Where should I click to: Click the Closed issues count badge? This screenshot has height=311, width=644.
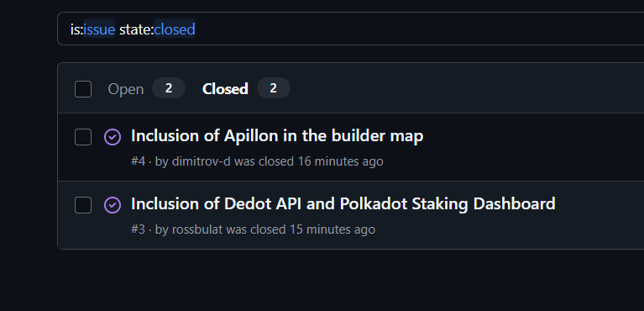pyautogui.click(x=274, y=88)
